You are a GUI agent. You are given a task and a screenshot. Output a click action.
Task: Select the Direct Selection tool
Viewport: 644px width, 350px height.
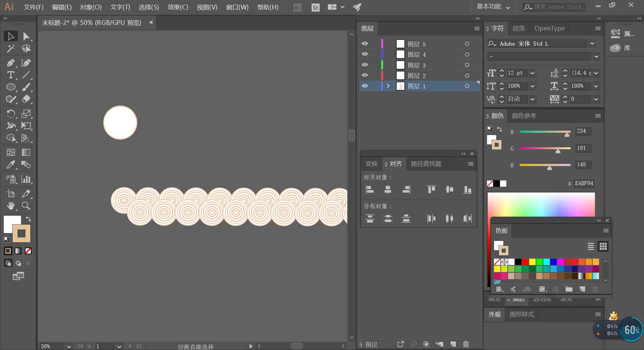26,36
